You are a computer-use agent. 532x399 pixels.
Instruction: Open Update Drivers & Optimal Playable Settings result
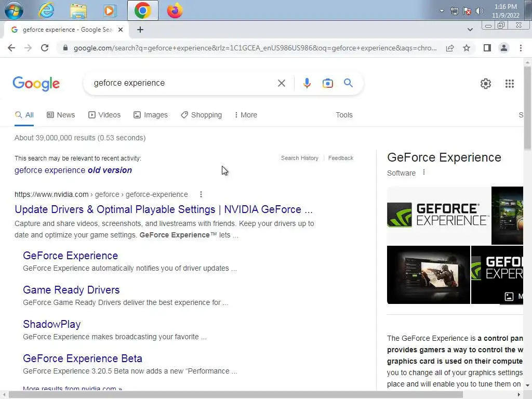[164, 209]
